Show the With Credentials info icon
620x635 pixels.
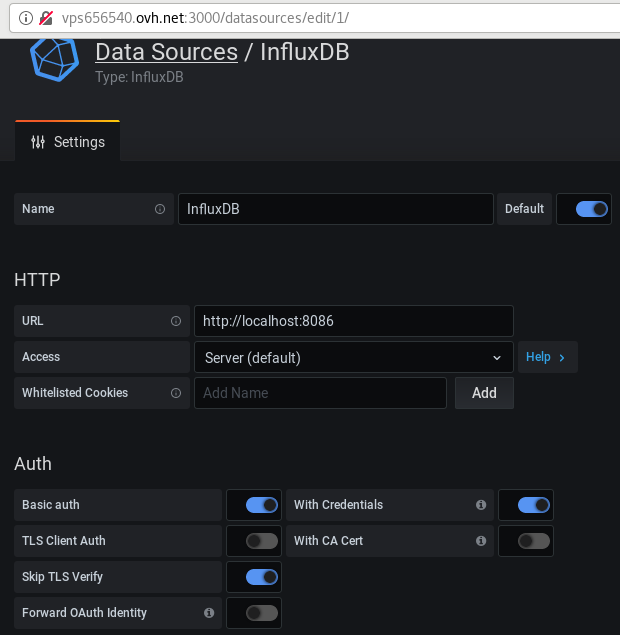click(x=481, y=505)
